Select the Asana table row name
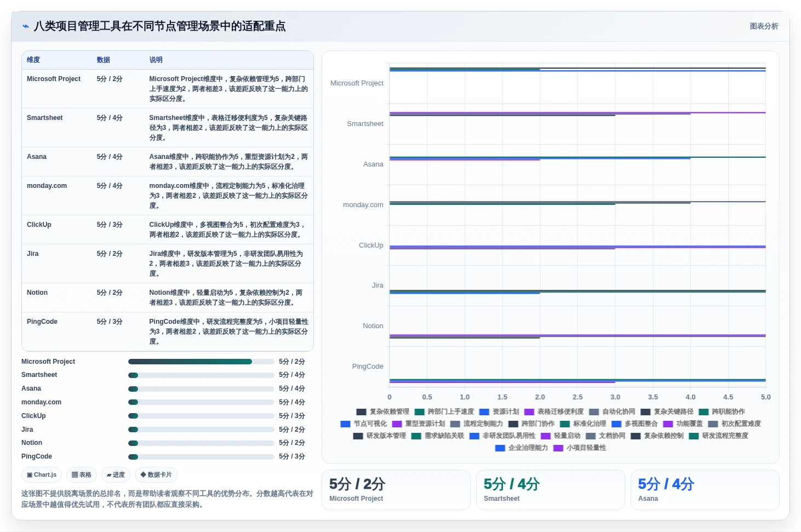The image size is (801, 532). point(37,157)
